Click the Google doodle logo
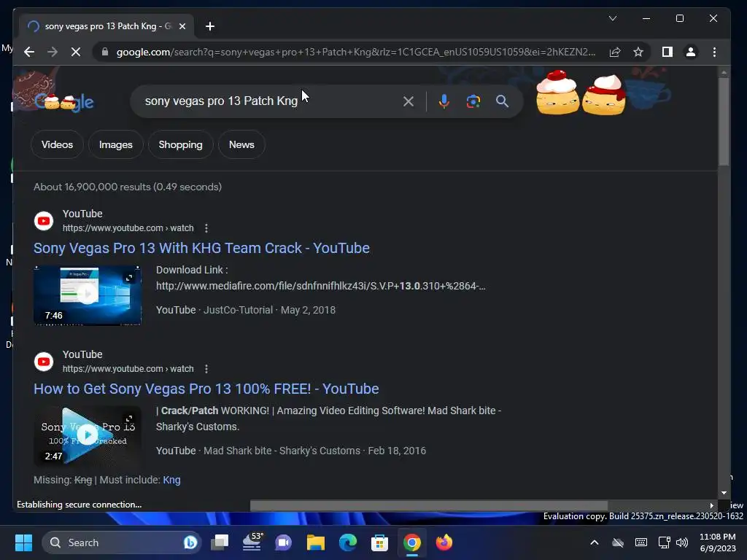Image resolution: width=747 pixels, height=560 pixels. (64, 101)
